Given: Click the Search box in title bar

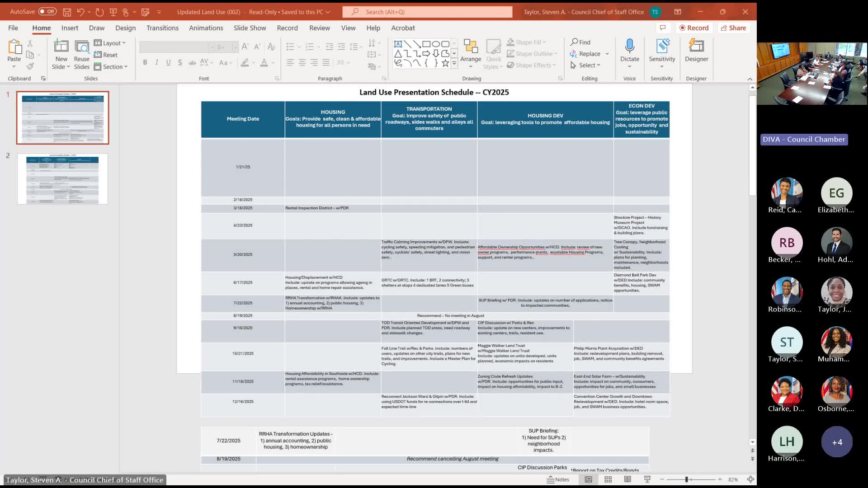Looking at the screenshot, I should click(x=427, y=12).
